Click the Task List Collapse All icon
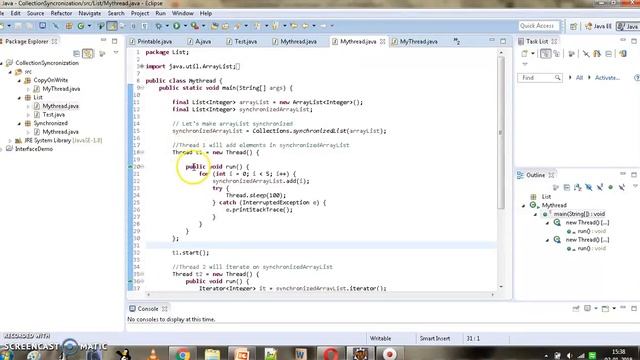Viewport: 640px width, 360px height. click(609, 53)
